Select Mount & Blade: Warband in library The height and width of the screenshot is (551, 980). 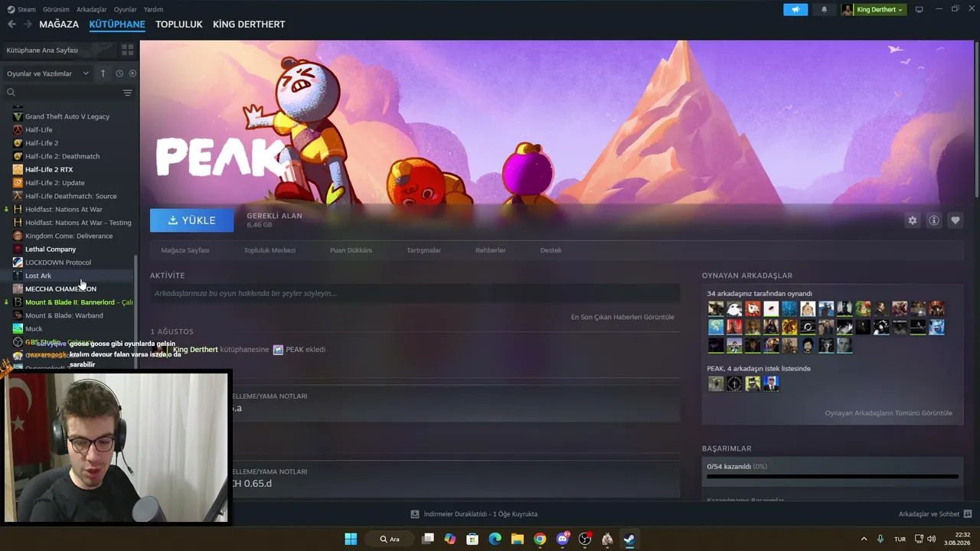64,315
